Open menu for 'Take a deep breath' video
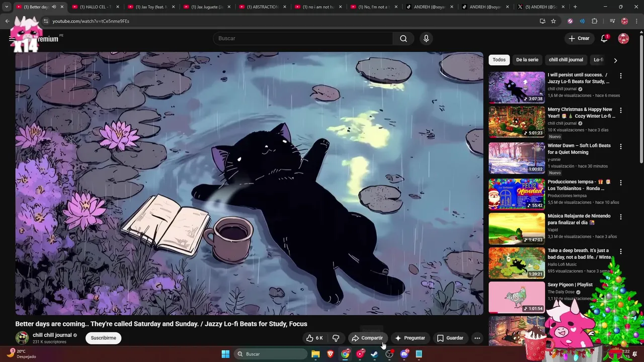The width and height of the screenshot is (644, 362). (x=620, y=251)
